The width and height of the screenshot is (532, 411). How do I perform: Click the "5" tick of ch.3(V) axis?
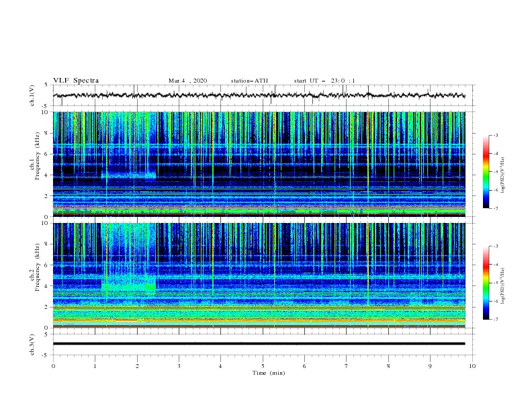click(x=46, y=334)
